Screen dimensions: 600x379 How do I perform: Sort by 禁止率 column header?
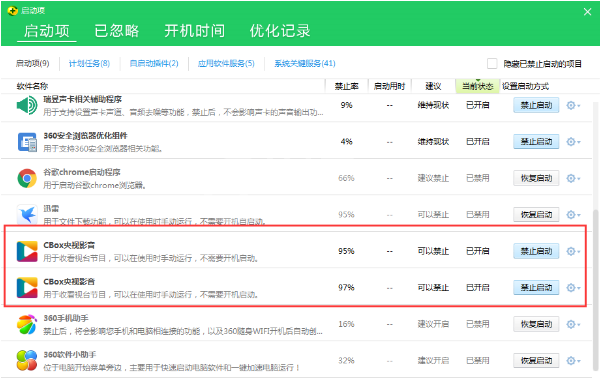347,87
